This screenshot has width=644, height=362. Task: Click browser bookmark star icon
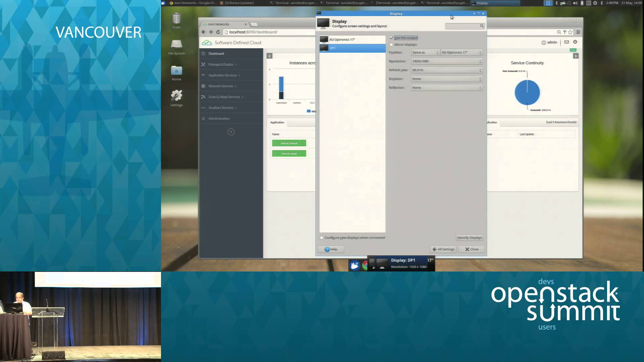[570, 32]
